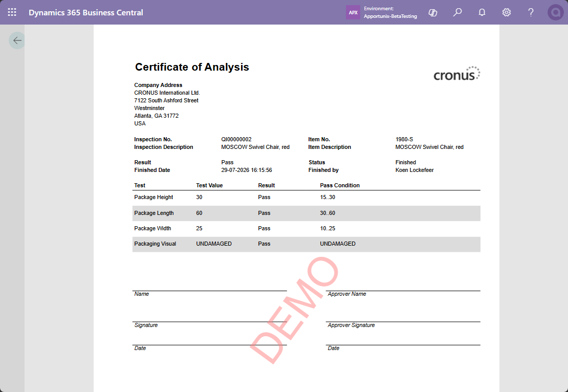Click the Westminster address line

point(149,108)
